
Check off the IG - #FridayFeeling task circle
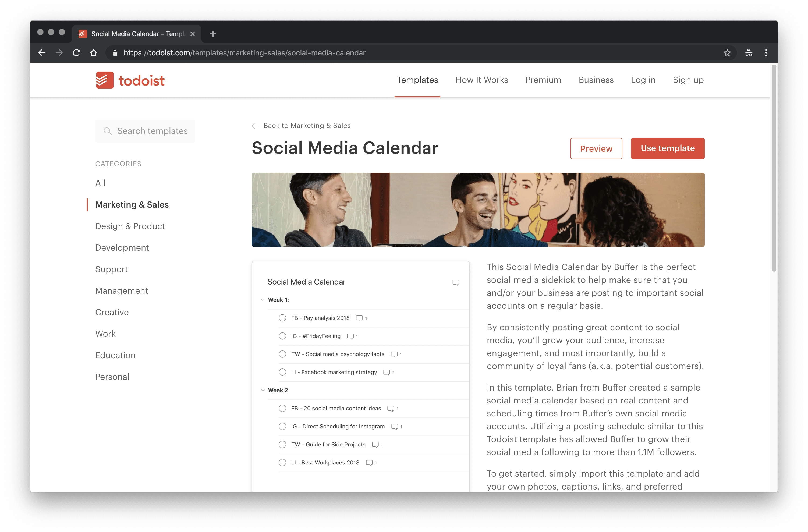click(282, 336)
